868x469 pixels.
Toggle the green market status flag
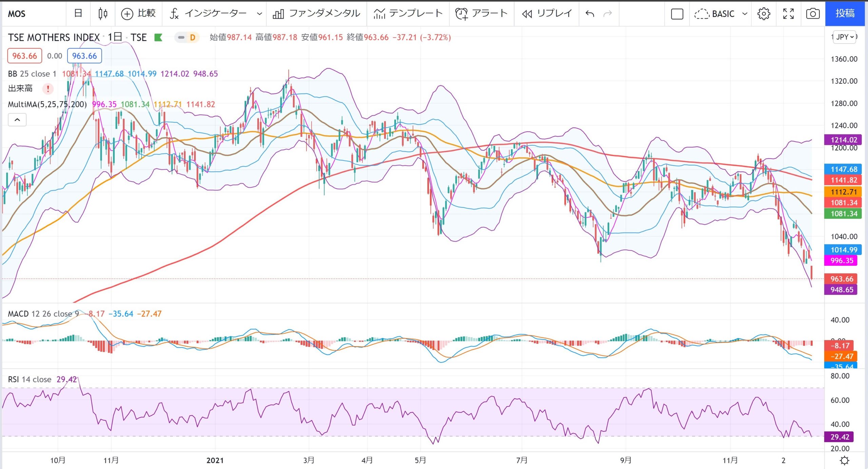(x=158, y=37)
